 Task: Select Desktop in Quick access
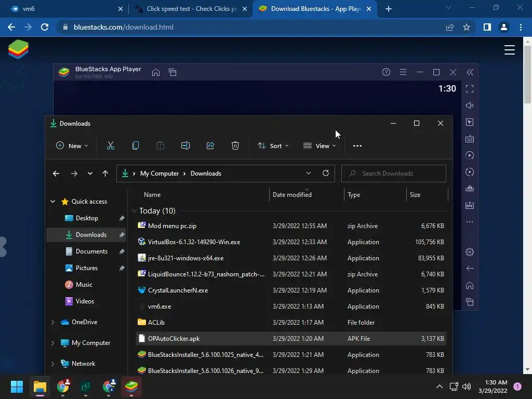click(x=87, y=218)
